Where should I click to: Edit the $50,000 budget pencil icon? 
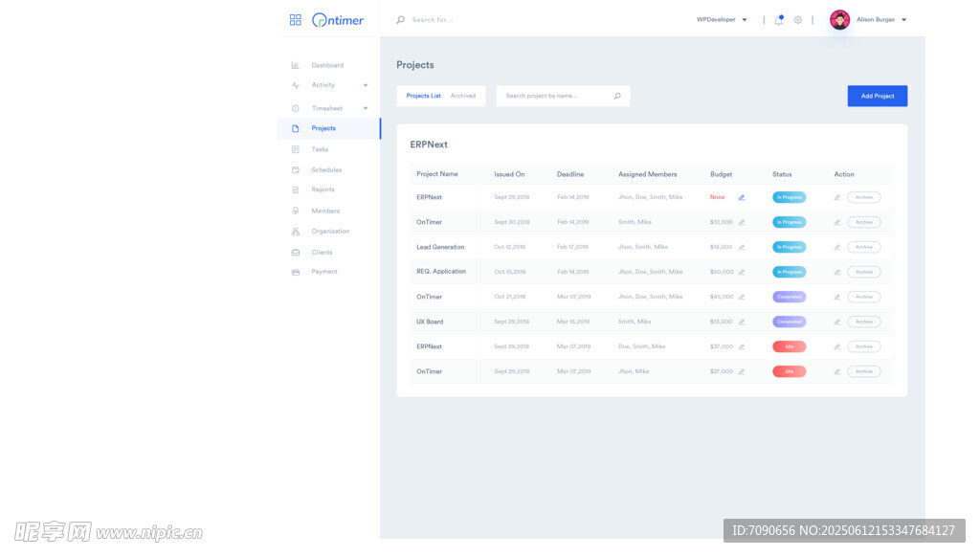click(x=742, y=272)
